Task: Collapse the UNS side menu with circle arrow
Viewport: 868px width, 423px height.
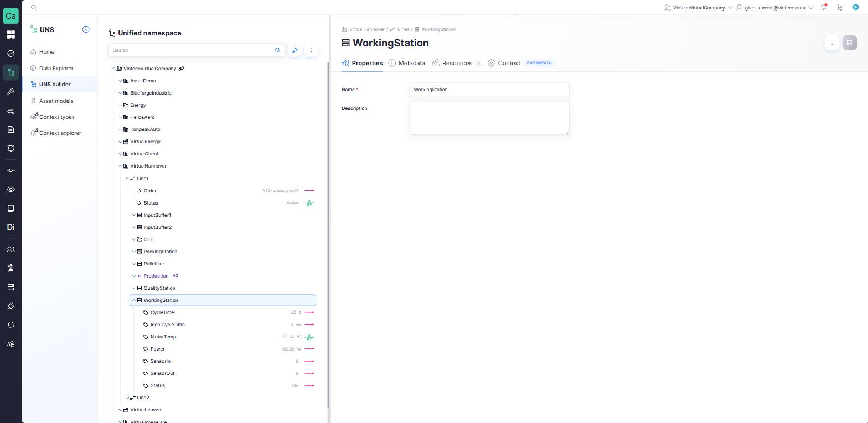Action: point(86,29)
